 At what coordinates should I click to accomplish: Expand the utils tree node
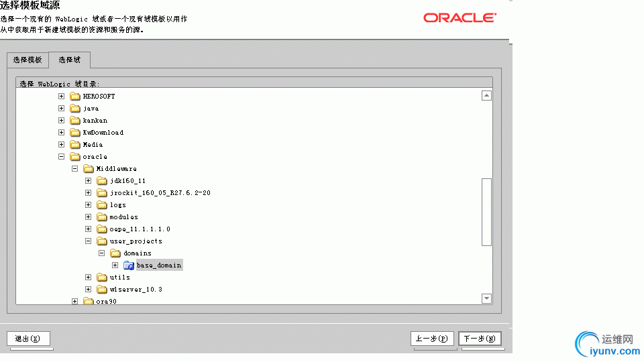point(89,278)
